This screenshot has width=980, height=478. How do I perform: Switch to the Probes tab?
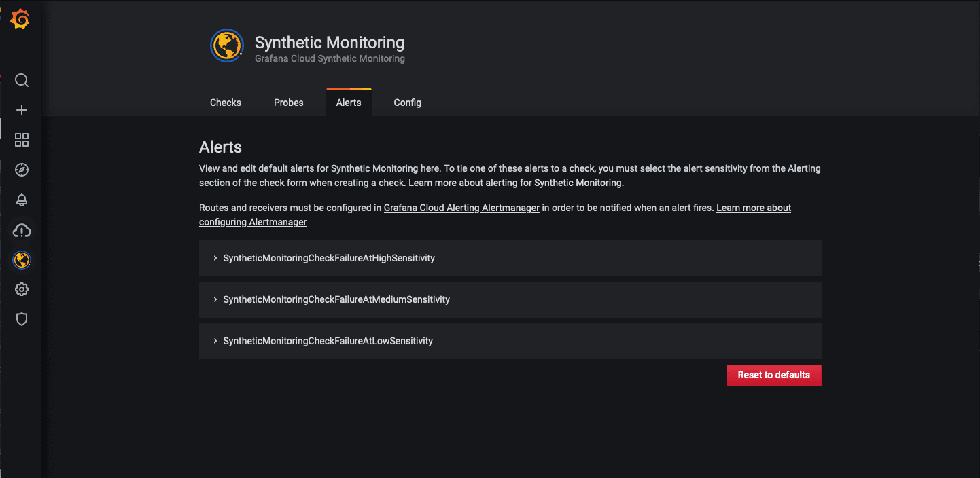[288, 103]
